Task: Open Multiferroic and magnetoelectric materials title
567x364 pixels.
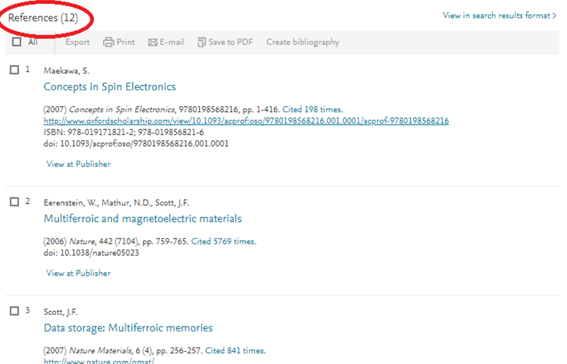Action: pyautogui.click(x=142, y=219)
